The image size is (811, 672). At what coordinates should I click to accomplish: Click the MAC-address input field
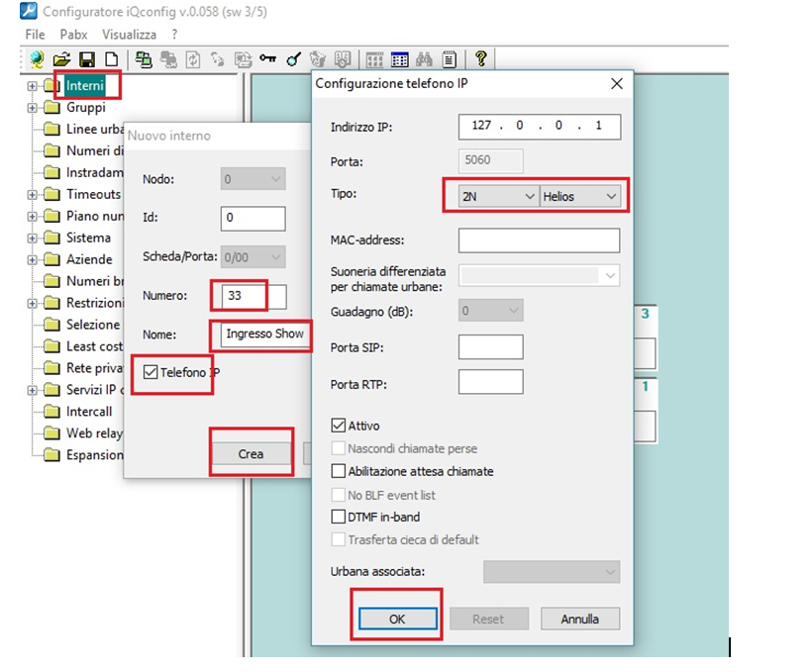click(x=539, y=240)
